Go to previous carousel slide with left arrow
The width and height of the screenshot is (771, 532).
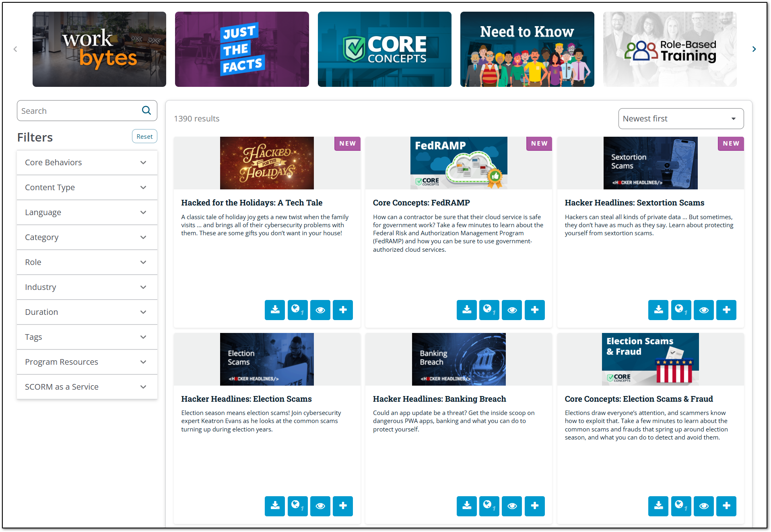point(15,49)
